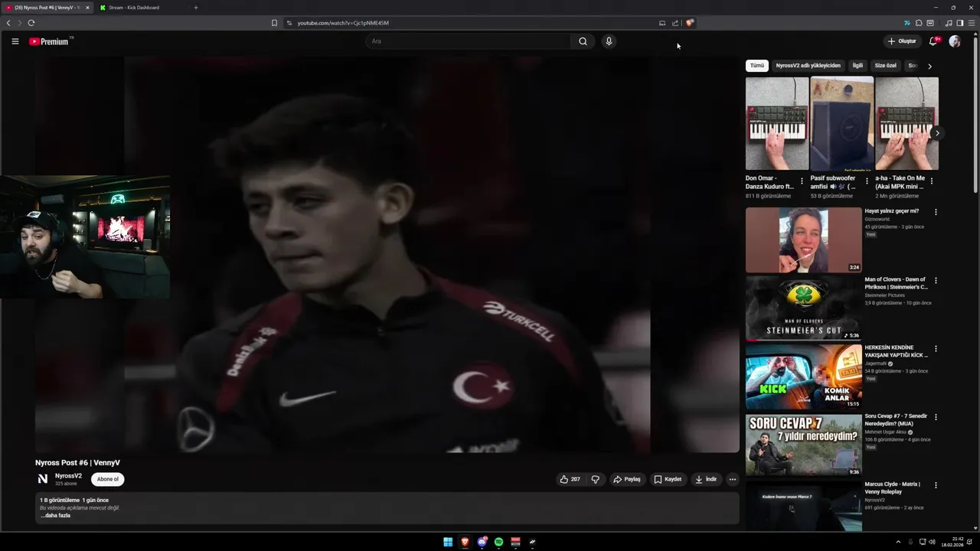Select the Tümü filter chip
Screen dimensions: 980x551
(756, 66)
